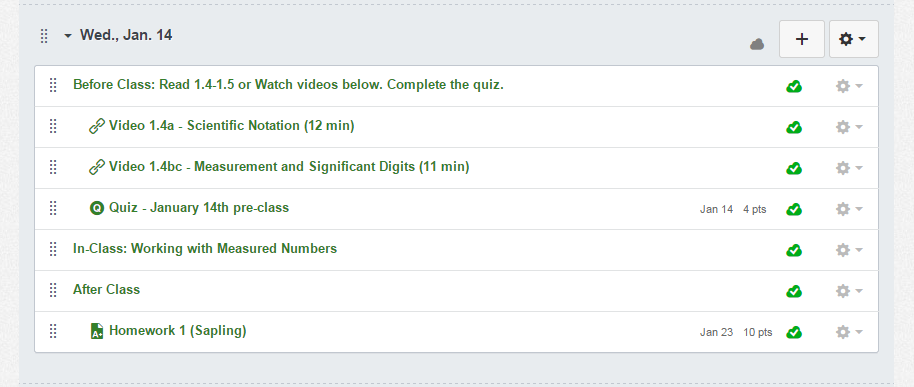Open gear menu for After Class header
This screenshot has height=387, width=914.
(x=849, y=291)
